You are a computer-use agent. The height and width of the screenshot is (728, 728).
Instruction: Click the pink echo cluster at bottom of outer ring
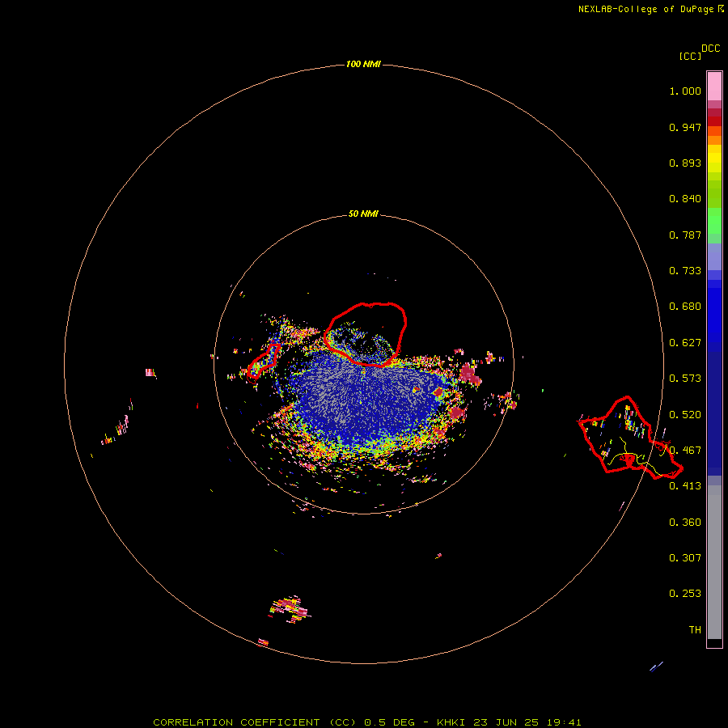(x=289, y=609)
